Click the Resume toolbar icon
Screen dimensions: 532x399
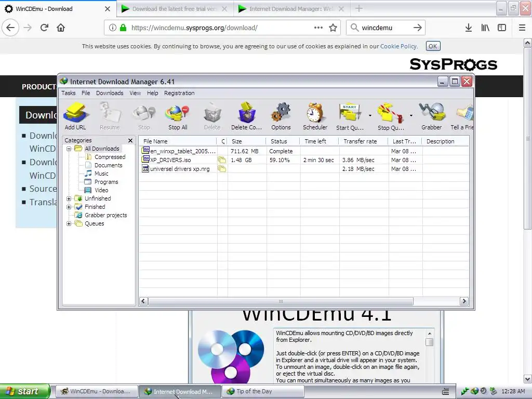pos(110,116)
